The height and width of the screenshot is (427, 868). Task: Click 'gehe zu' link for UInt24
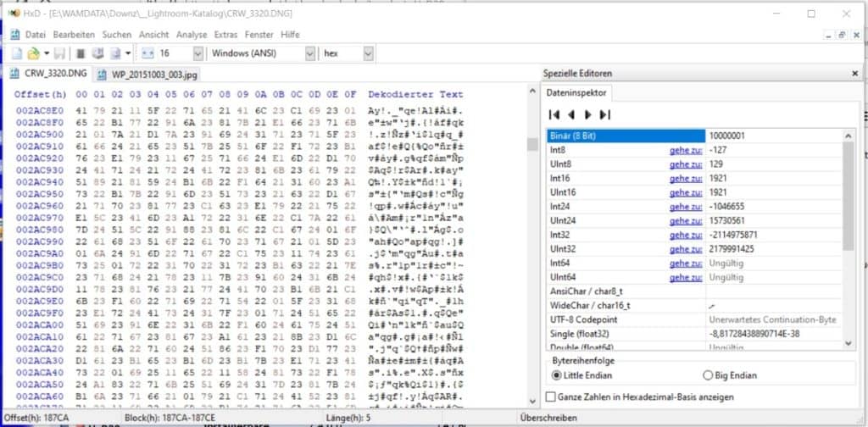click(686, 220)
